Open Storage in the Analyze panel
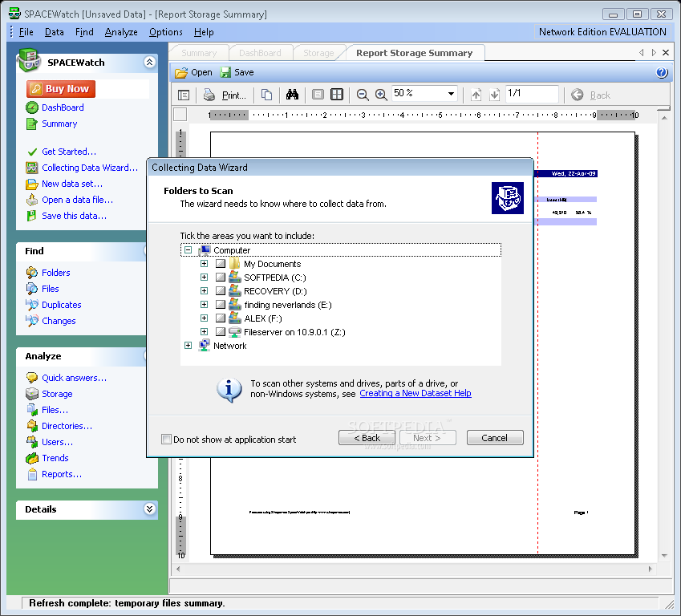Screen dimensions: 681x616 57,394
